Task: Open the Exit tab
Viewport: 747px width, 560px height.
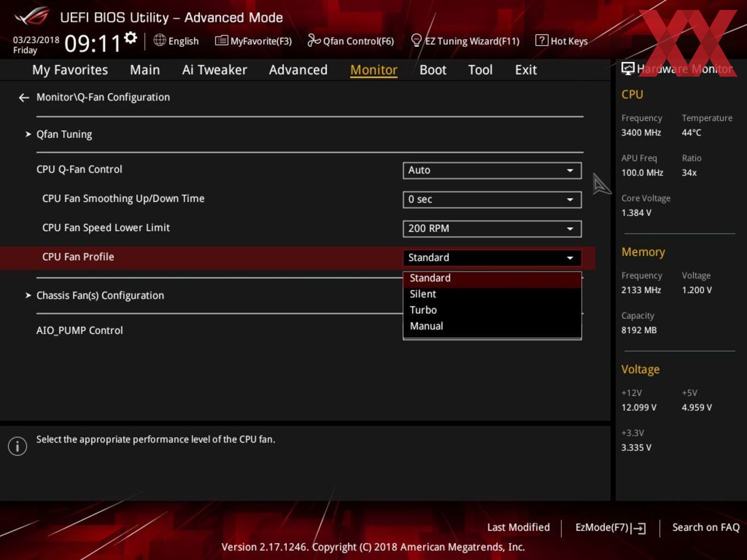Action: 526,70
